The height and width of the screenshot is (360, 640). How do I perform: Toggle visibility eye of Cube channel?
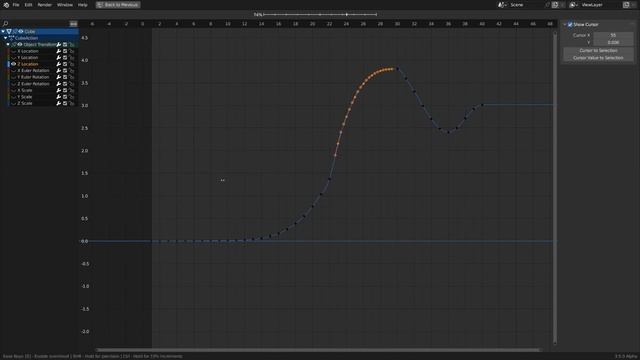(21, 31)
